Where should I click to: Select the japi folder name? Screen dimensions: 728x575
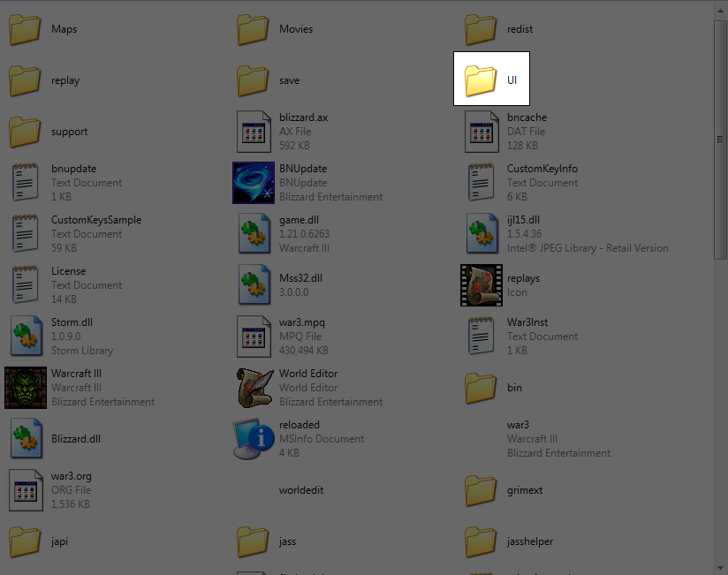[x=59, y=541]
